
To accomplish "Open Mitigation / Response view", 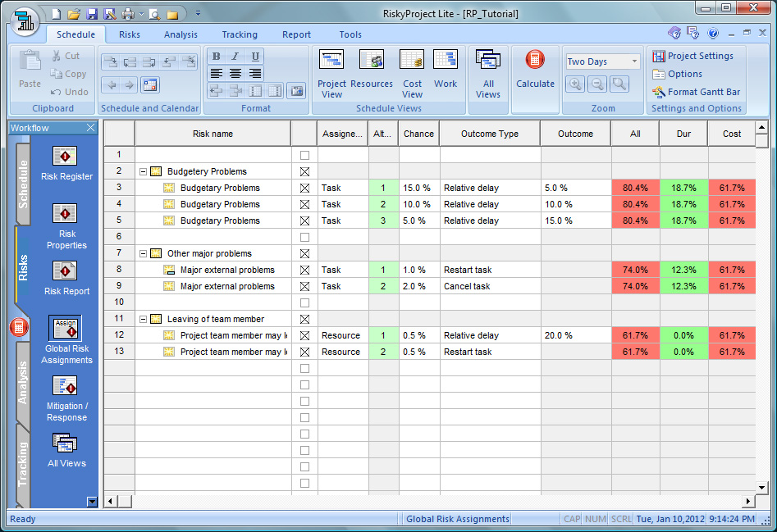I will coord(66,398).
